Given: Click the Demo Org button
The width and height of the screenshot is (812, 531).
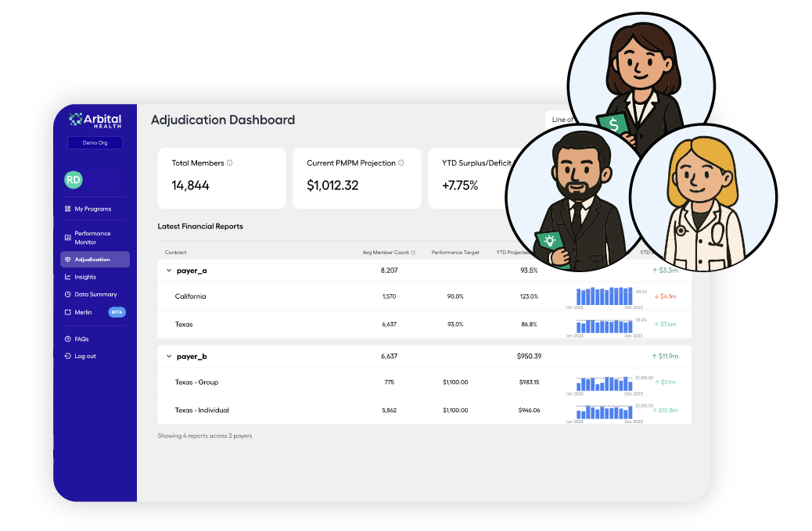Looking at the screenshot, I should (x=94, y=142).
